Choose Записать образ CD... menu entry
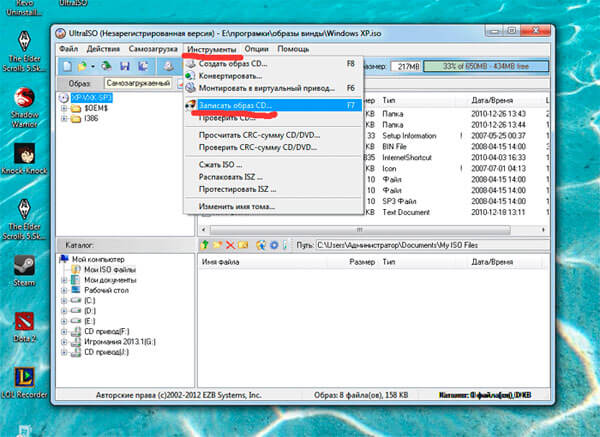 click(272, 105)
